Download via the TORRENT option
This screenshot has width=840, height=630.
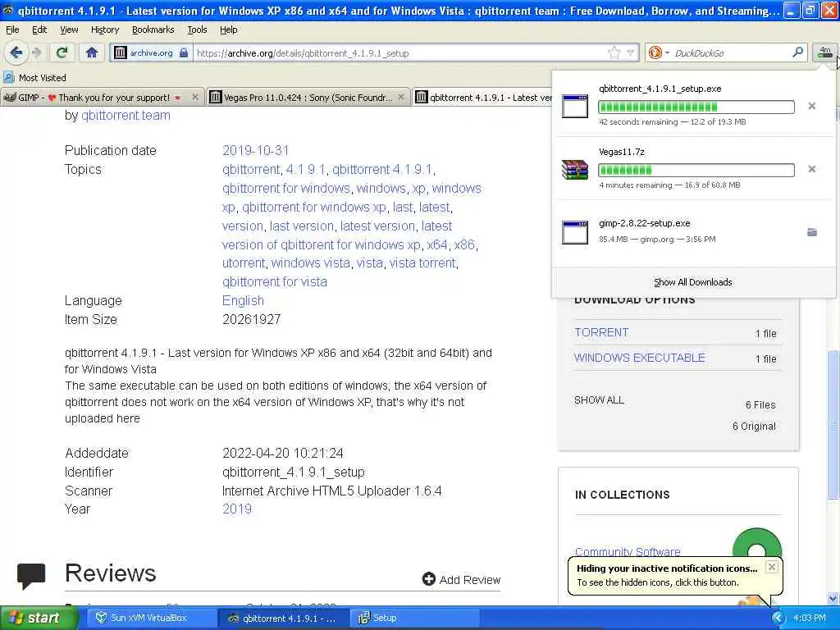click(x=601, y=333)
